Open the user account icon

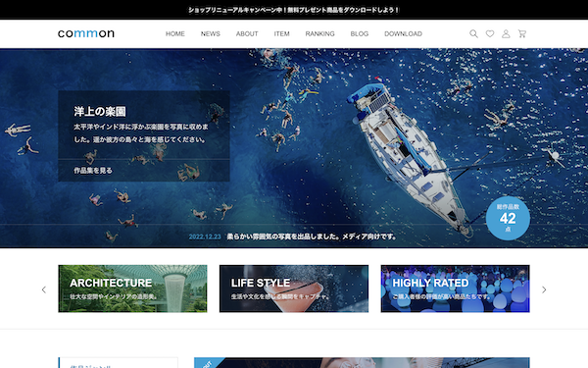[x=506, y=33]
